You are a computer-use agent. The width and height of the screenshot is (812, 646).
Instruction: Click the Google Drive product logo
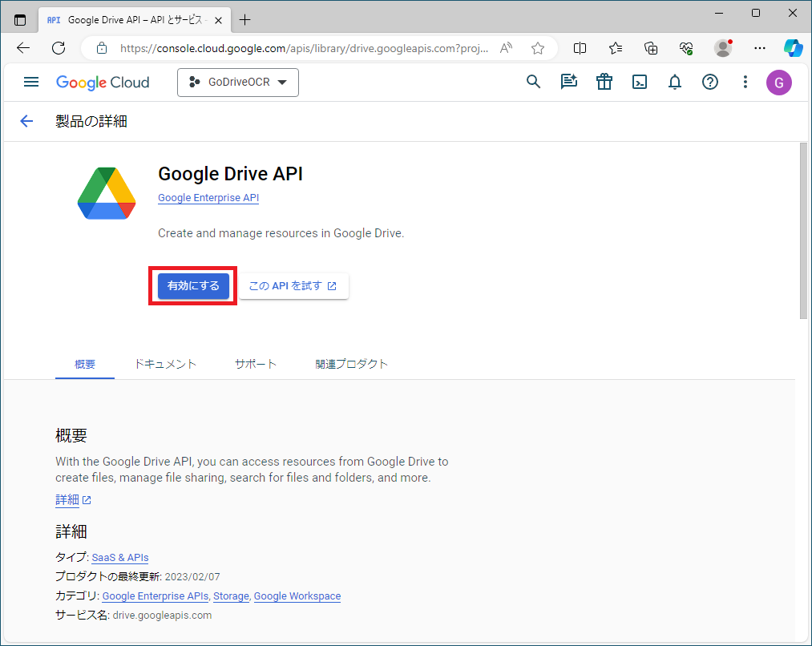pos(107,193)
